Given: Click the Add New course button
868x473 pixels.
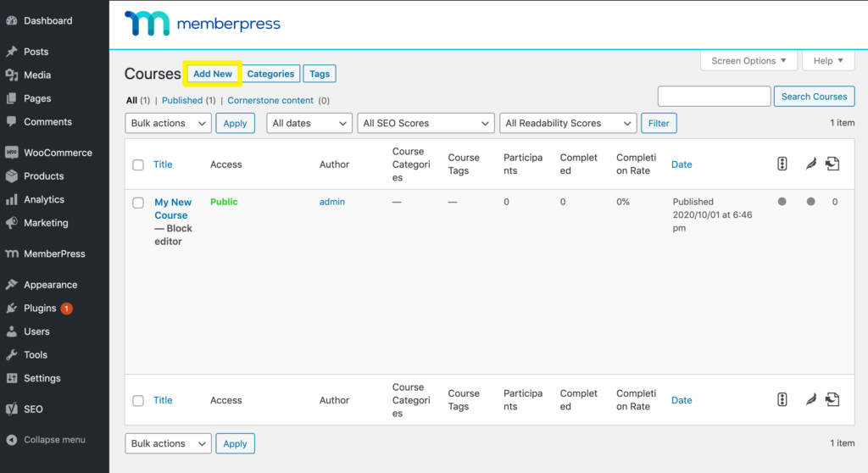Looking at the screenshot, I should (213, 74).
